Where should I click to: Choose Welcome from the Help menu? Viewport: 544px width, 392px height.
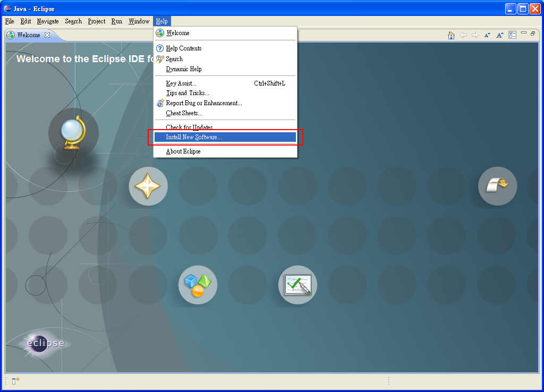[x=225, y=33]
